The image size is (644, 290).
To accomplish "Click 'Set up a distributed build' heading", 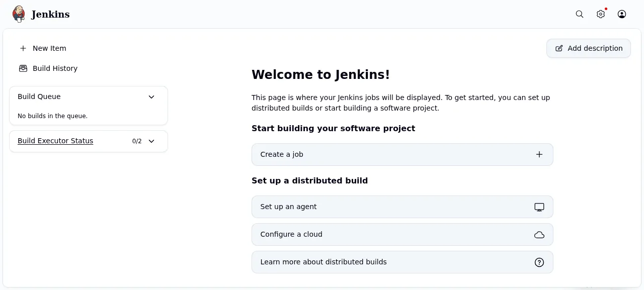I will (309, 180).
